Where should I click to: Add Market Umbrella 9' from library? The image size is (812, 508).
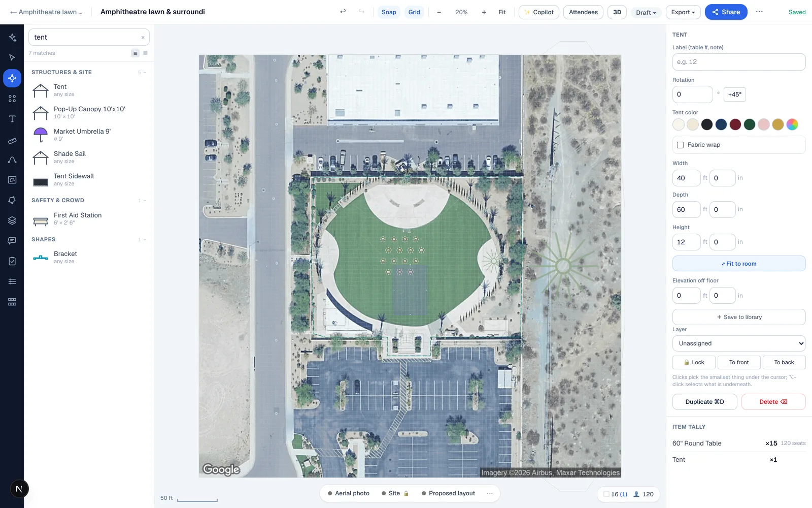[89, 135]
